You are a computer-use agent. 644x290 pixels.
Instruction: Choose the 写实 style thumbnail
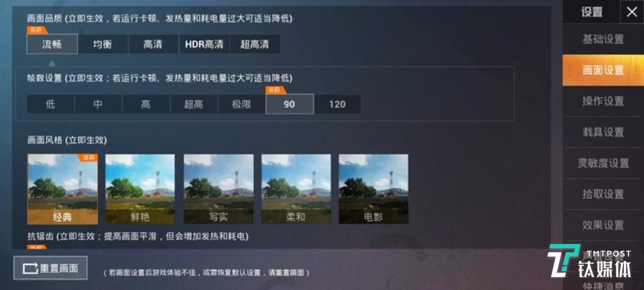click(219, 189)
